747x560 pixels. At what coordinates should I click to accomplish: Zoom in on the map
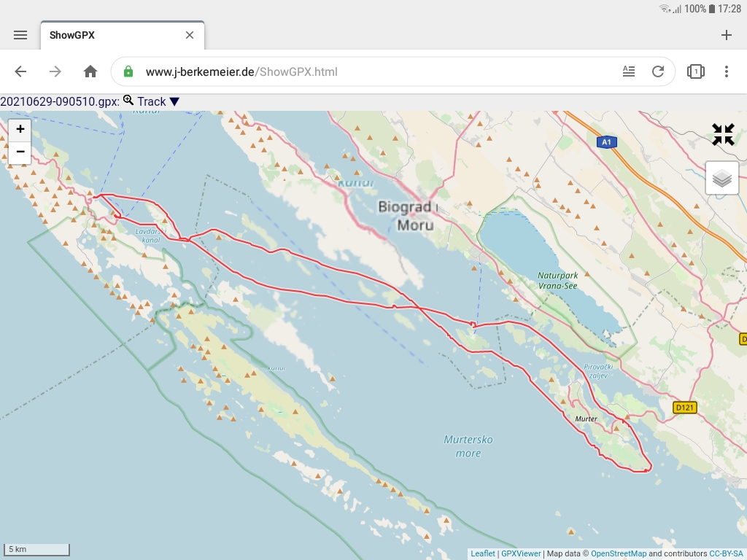click(20, 129)
